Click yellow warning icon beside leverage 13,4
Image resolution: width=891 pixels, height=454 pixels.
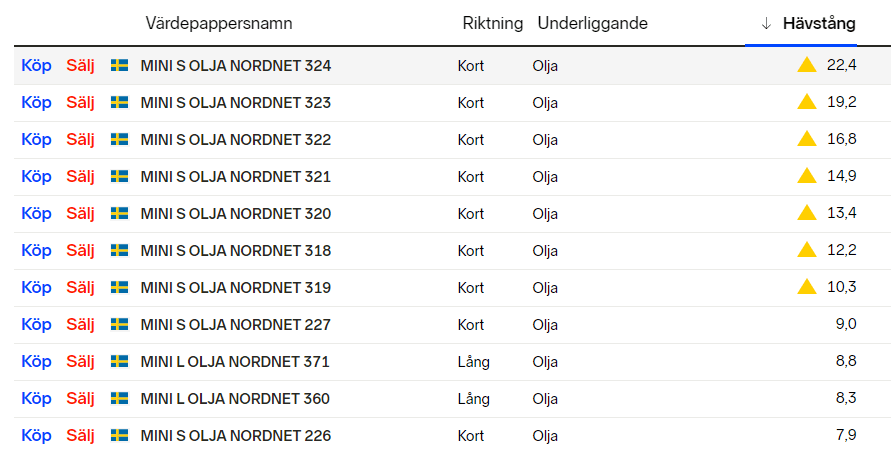click(807, 213)
